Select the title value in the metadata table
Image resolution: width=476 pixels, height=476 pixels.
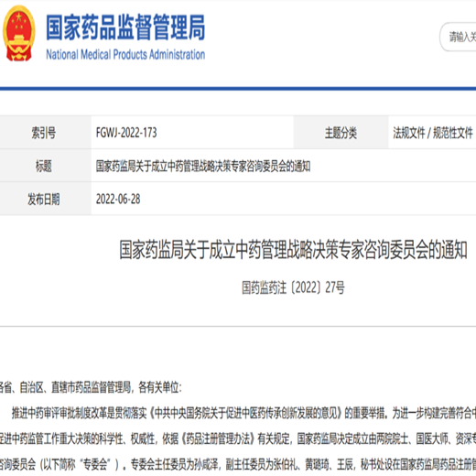point(203,167)
